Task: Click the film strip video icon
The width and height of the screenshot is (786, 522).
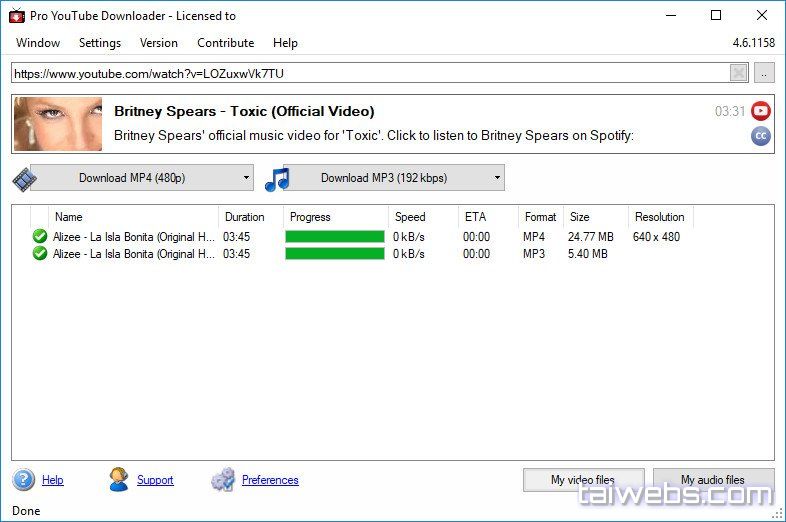Action: (x=23, y=179)
